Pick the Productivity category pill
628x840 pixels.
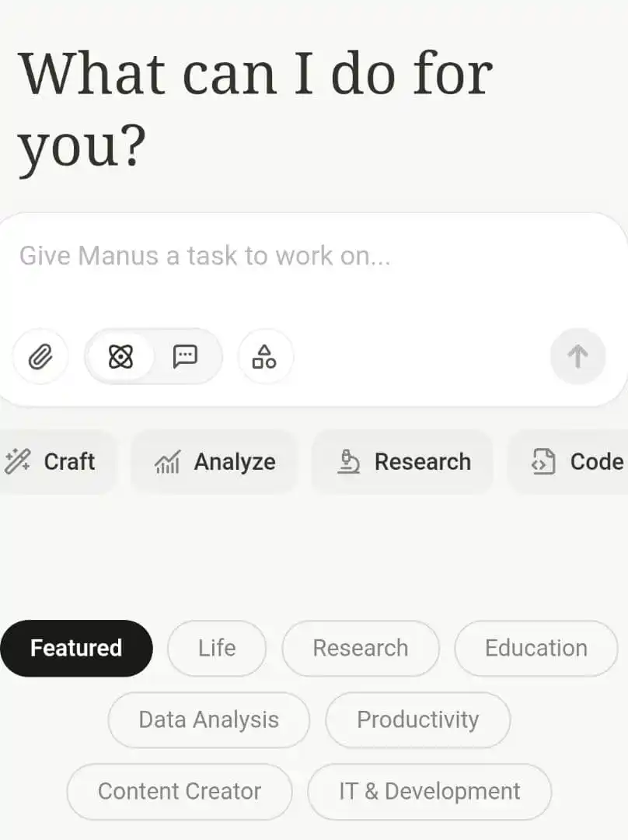pos(417,720)
